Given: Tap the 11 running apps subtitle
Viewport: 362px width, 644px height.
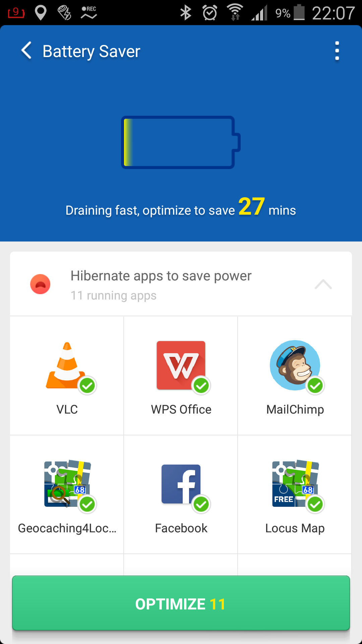Looking at the screenshot, I should tap(113, 296).
